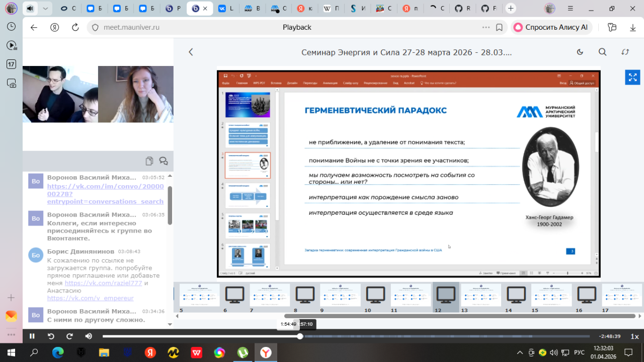The width and height of the screenshot is (644, 362).
Task: Open the public chat bubble icon
Action: [164, 161]
